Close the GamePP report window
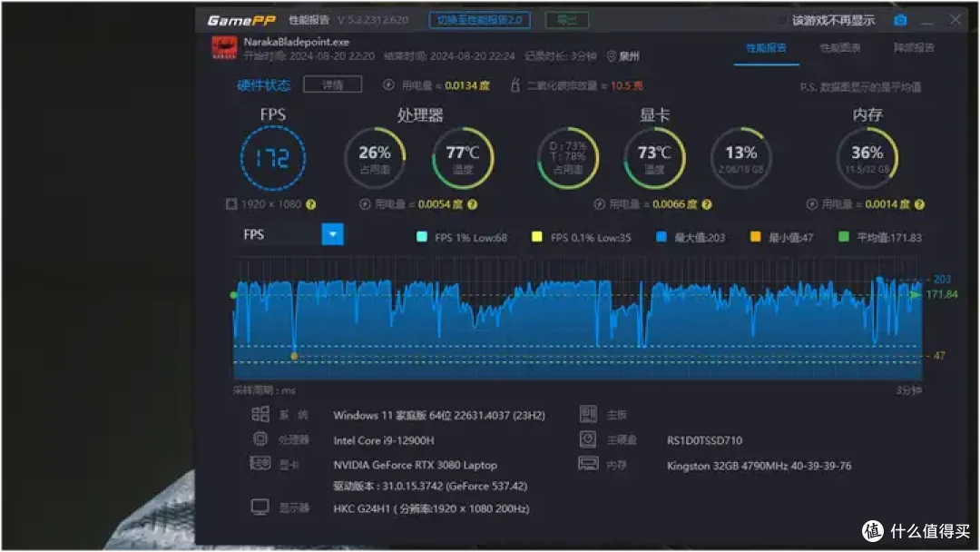 coord(955,20)
